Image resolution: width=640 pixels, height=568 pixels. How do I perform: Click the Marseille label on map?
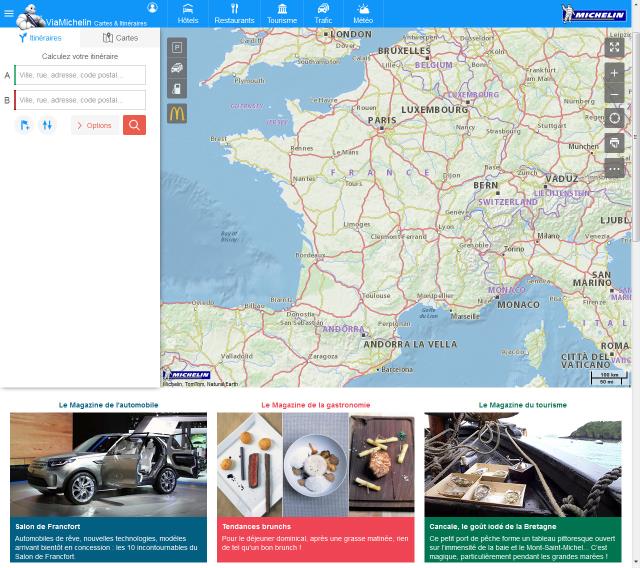pyautogui.click(x=465, y=316)
